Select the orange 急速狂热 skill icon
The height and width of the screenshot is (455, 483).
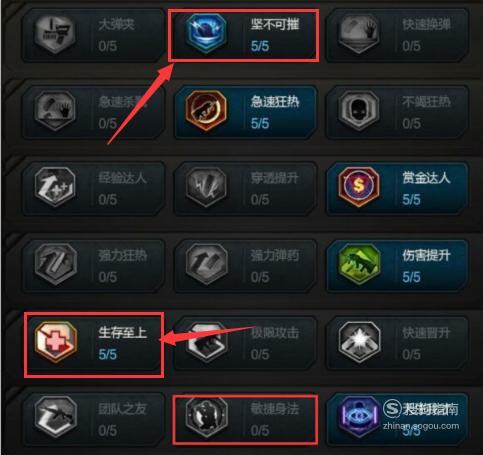(206, 110)
